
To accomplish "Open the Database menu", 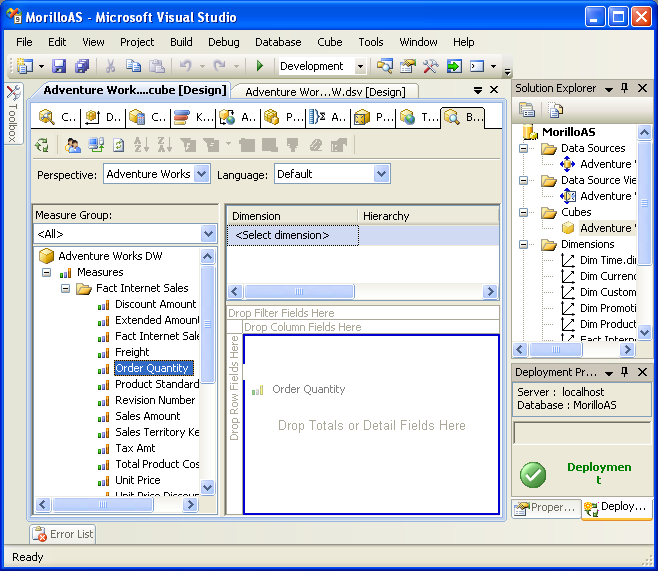I will tap(278, 42).
